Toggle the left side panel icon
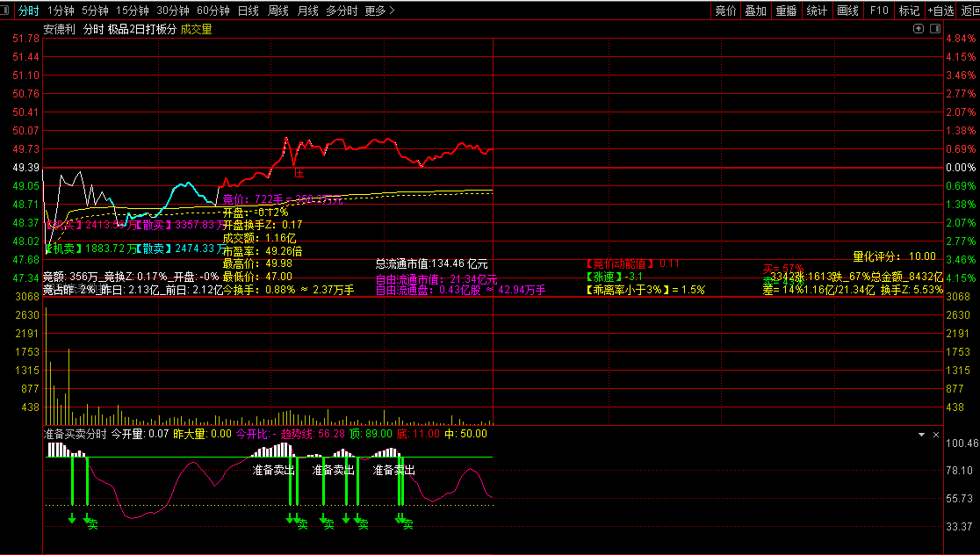Viewport: 980px width, 555px height. pos(5,10)
